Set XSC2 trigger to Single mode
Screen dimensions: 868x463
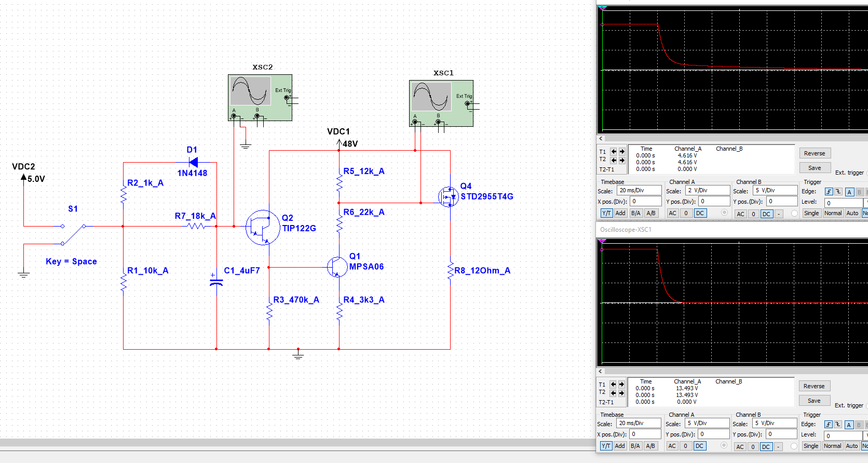811,213
